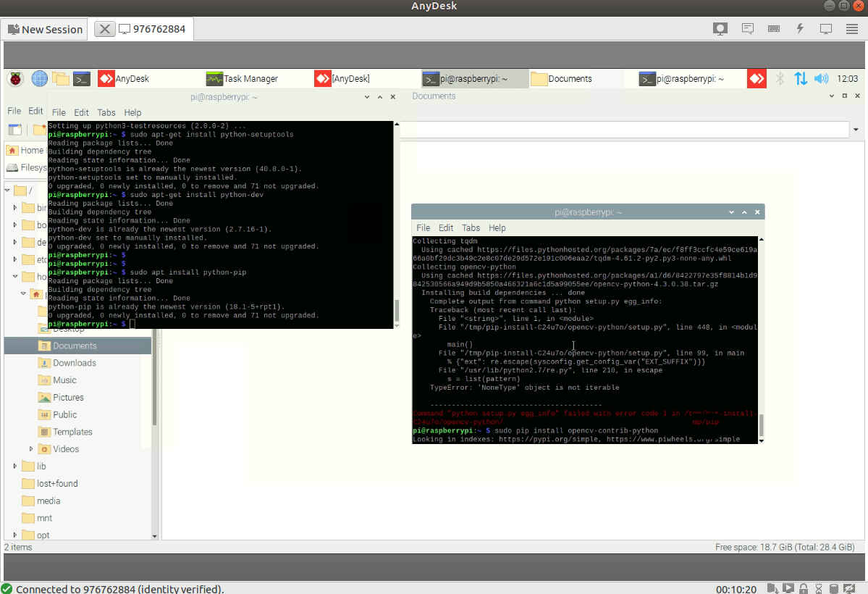The image size is (868, 594).
Task: Select the Music folder in the tree
Action: click(x=64, y=380)
